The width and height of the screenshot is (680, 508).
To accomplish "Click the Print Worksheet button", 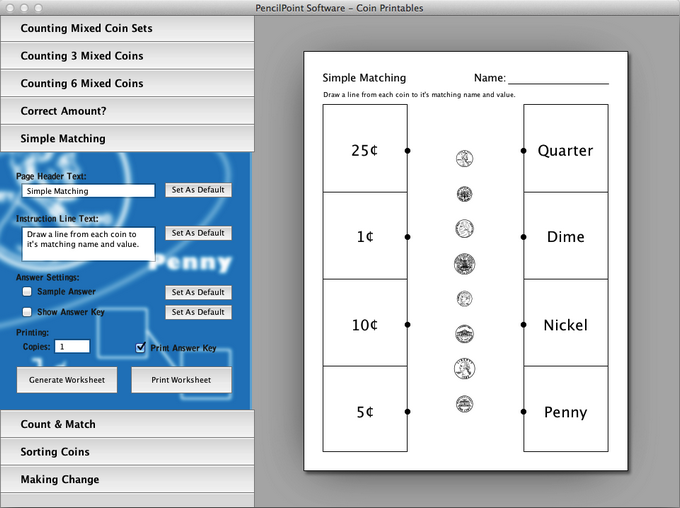I will click(x=181, y=380).
